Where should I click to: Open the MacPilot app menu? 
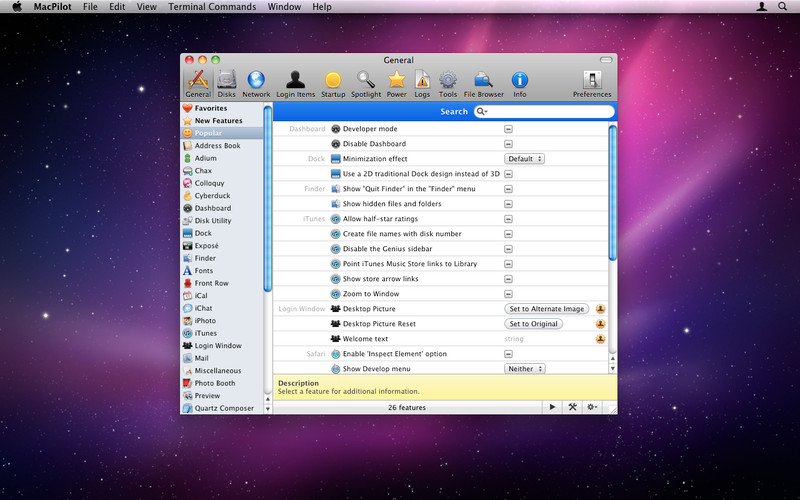tap(53, 7)
